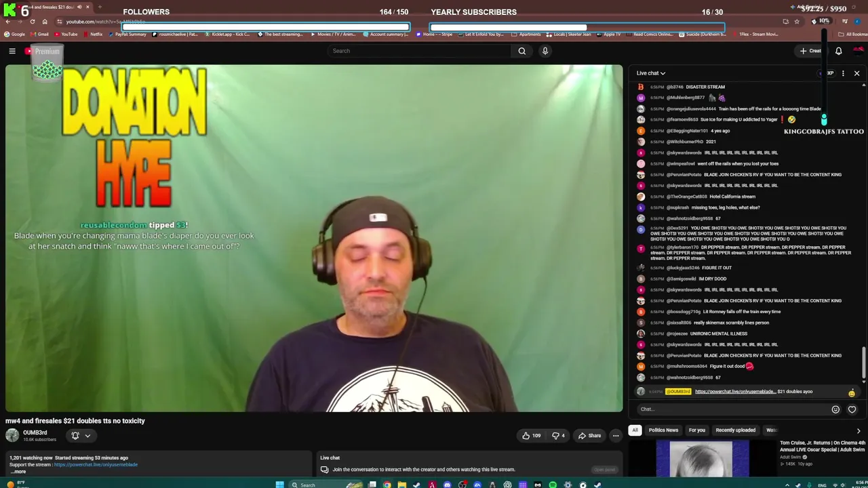The height and width of the screenshot is (488, 868).
Task: Click the search magnifier button
Action: point(521,51)
